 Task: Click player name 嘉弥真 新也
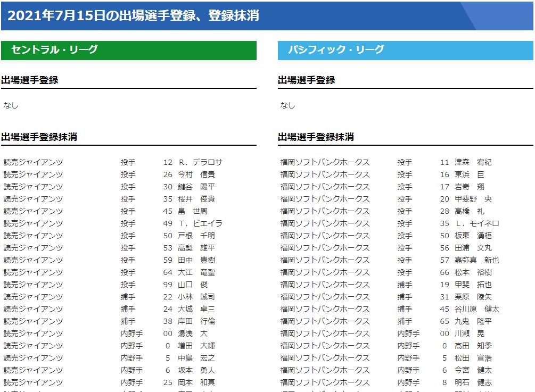(x=477, y=261)
